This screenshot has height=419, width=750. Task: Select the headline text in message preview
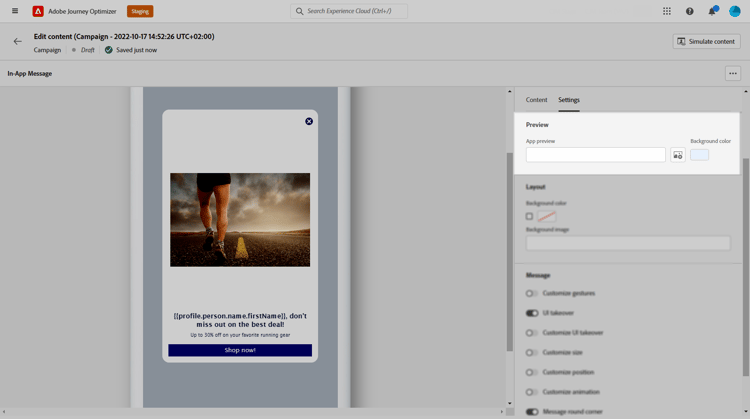(x=240, y=320)
